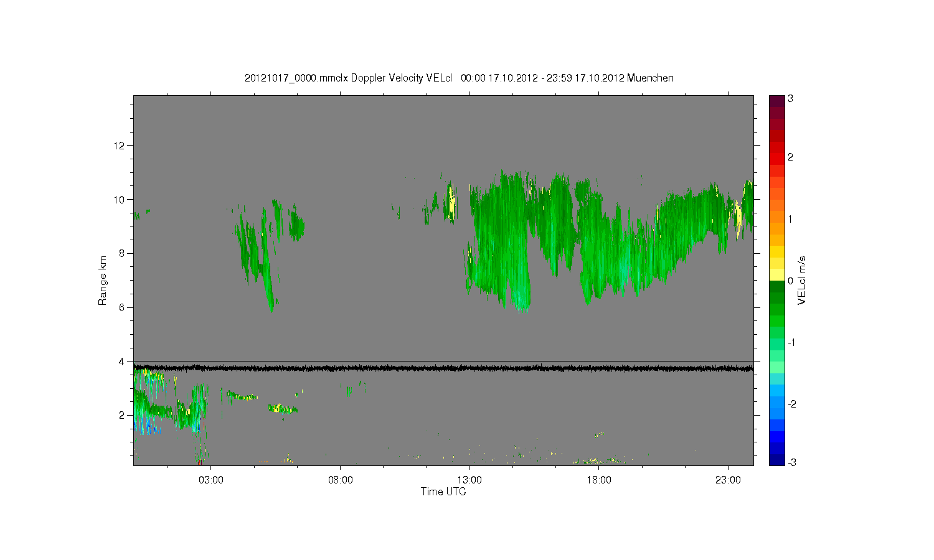934x560 pixels.
Task: Click the 23:00 time tick label
Action: (728, 480)
